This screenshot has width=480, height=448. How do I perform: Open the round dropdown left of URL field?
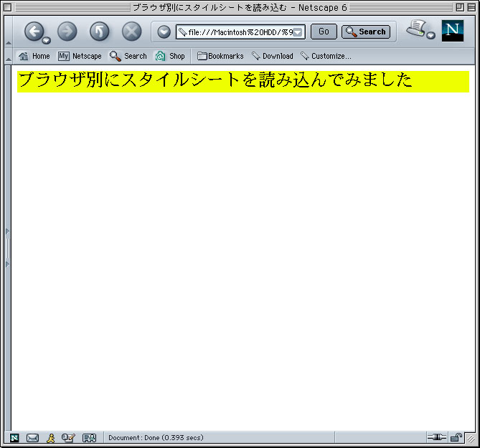(164, 32)
